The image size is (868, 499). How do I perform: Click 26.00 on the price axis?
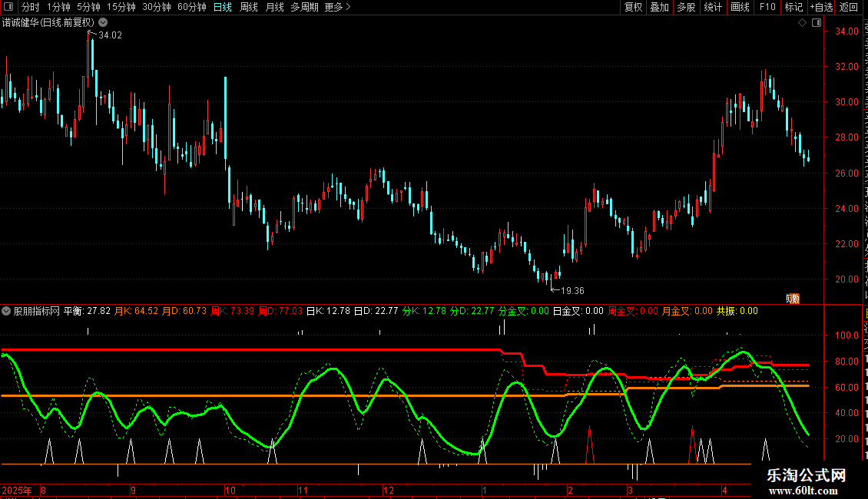[846, 173]
